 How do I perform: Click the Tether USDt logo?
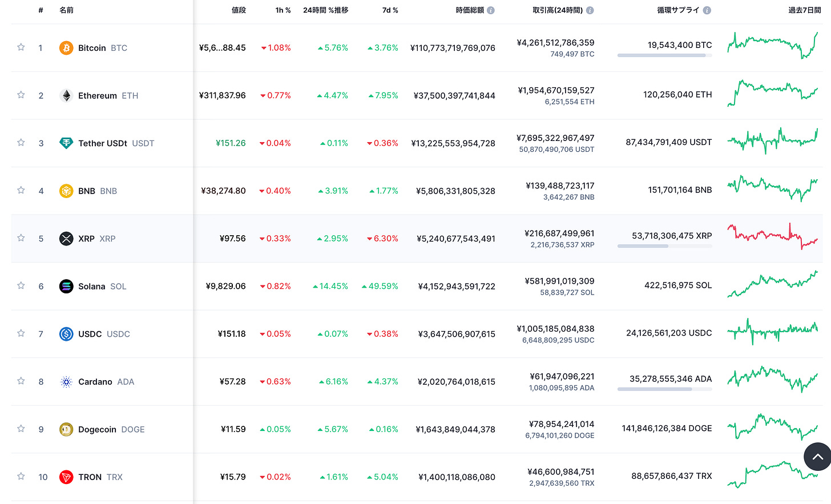pyautogui.click(x=66, y=143)
